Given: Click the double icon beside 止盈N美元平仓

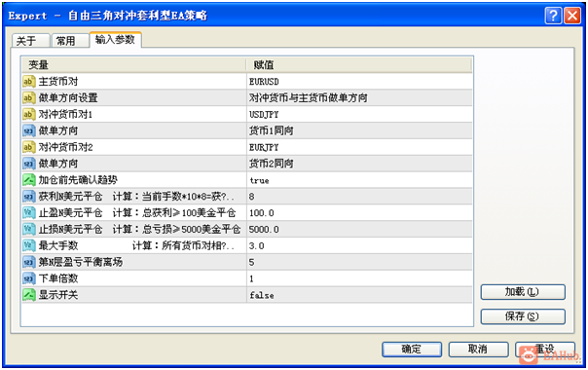Looking at the screenshot, I should pos(29,213).
